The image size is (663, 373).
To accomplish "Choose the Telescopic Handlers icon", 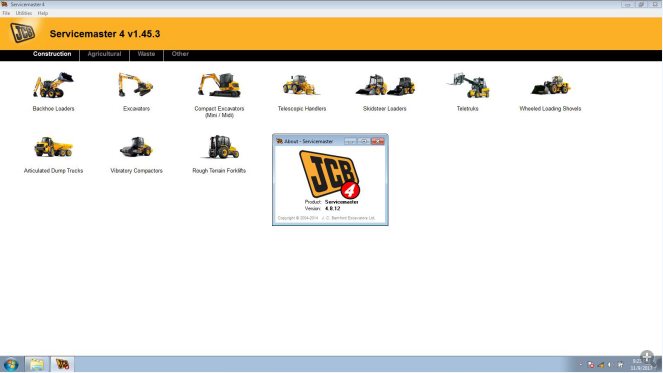I will pos(301,85).
